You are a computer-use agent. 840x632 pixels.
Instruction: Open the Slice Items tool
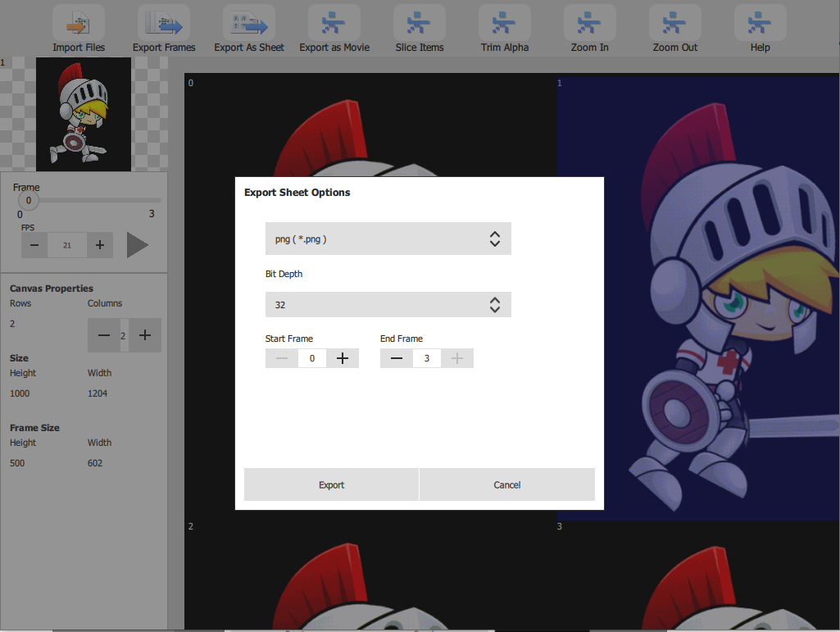(420, 23)
